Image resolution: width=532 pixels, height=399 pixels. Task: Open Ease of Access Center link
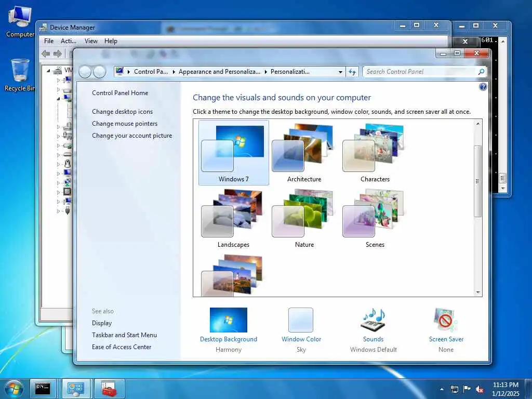point(122,347)
